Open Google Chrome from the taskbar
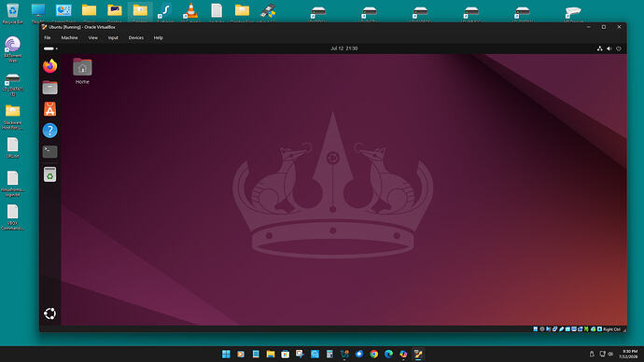Image resolution: width=644 pixels, height=362 pixels. pos(373,354)
